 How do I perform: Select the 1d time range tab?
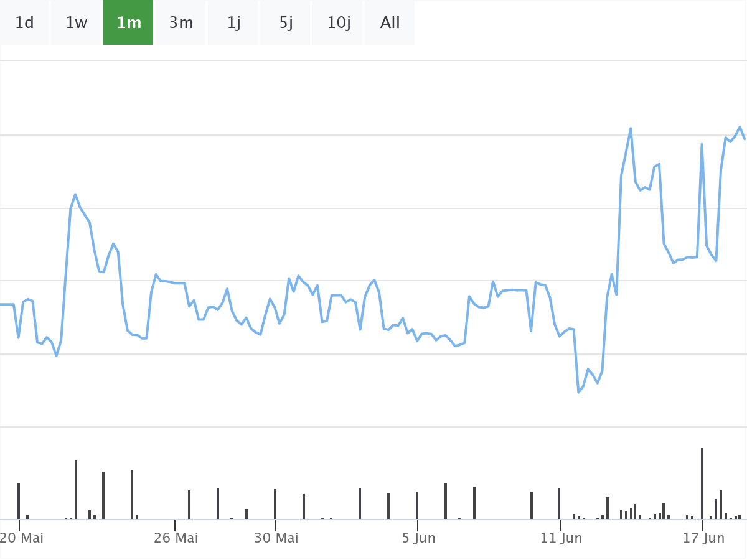(24, 23)
